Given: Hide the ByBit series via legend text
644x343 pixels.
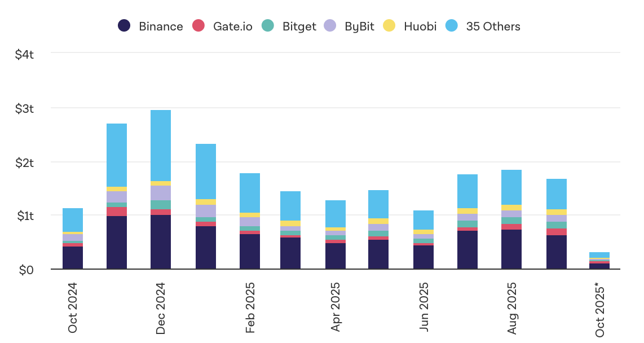Looking at the screenshot, I should pos(359,27).
